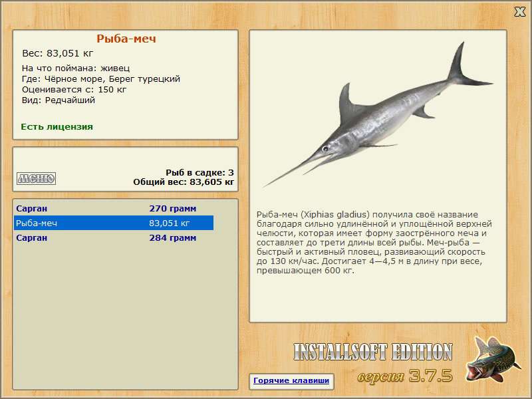Click the Рыба-меч title heading
The image size is (532, 399).
pyautogui.click(x=126, y=39)
